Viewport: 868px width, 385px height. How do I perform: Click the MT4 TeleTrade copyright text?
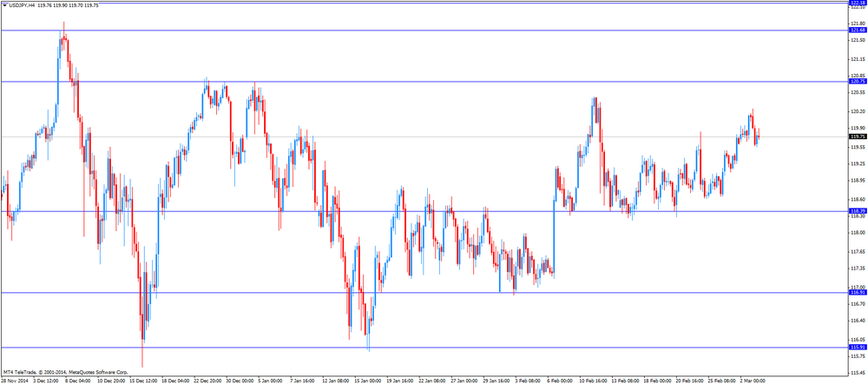[x=65, y=372]
